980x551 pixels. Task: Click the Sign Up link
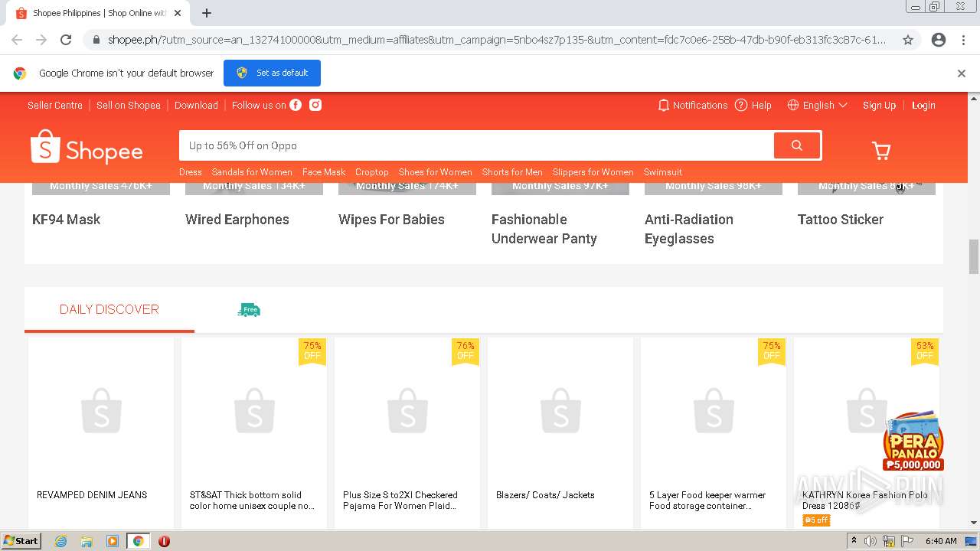click(x=879, y=105)
